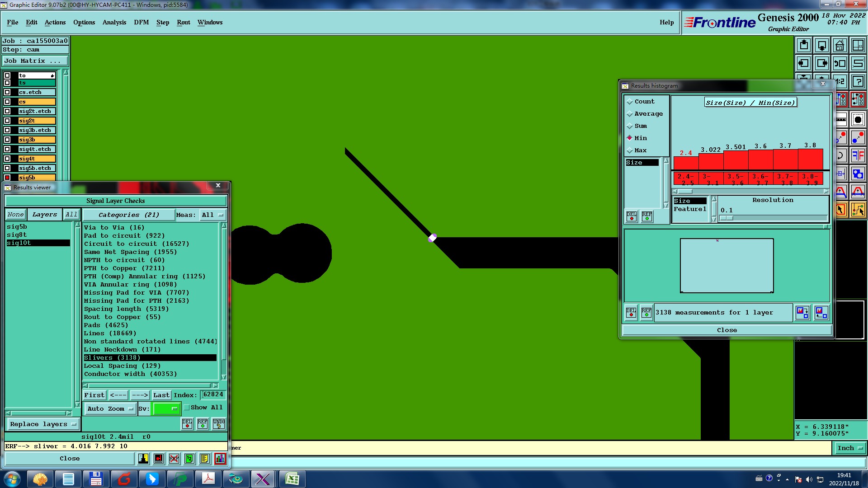Click the red and blue dots move icon
Image resolution: width=868 pixels, height=488 pixels.
(x=858, y=137)
